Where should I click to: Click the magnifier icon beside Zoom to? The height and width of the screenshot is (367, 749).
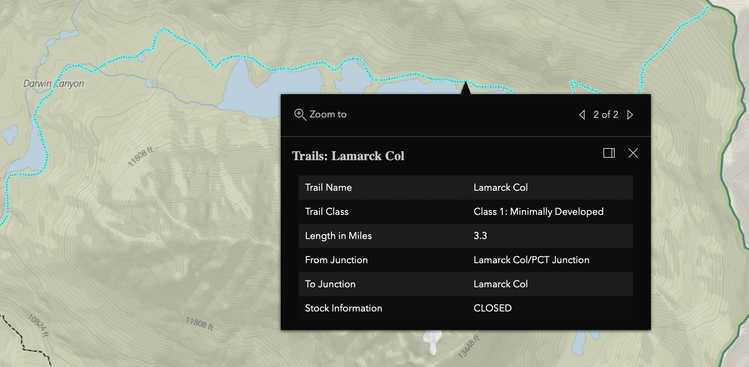click(x=300, y=115)
